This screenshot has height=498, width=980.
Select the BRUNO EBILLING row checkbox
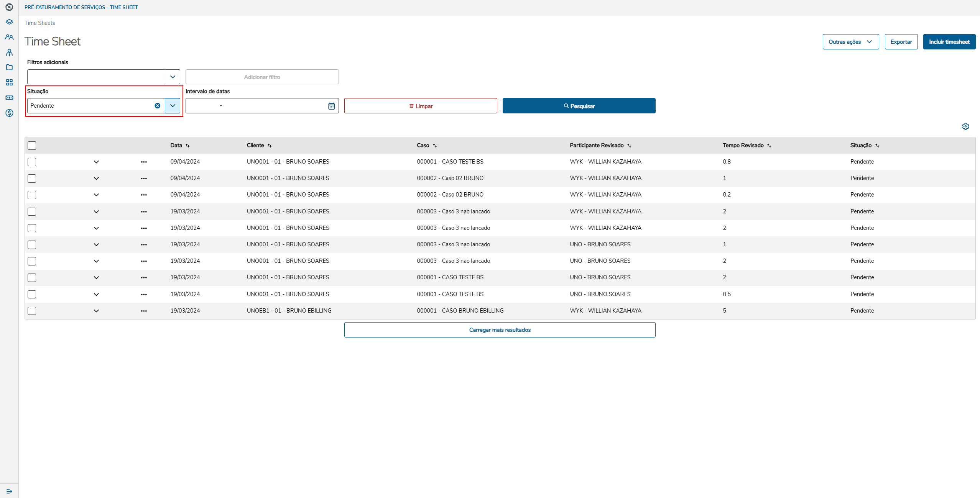coord(32,311)
